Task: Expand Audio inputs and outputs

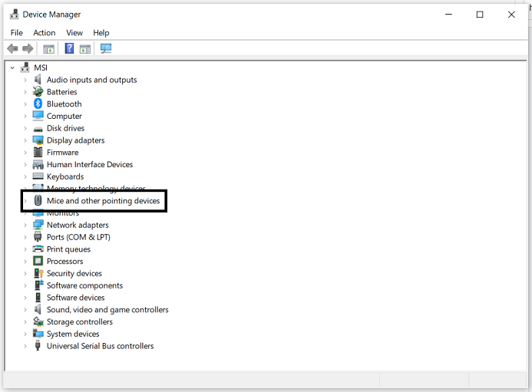Action: click(x=25, y=80)
